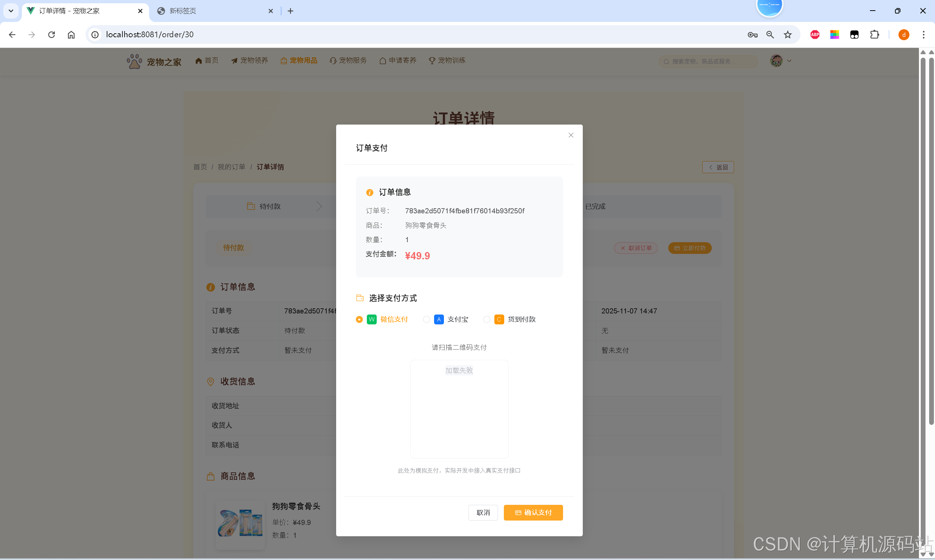
Task: Expand the user avatar dropdown arrow
Action: click(x=789, y=61)
